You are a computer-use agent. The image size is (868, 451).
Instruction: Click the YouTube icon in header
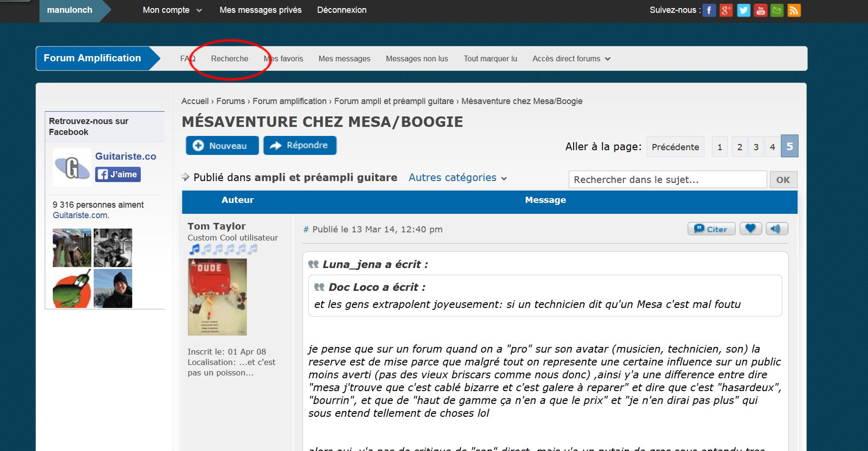760,10
